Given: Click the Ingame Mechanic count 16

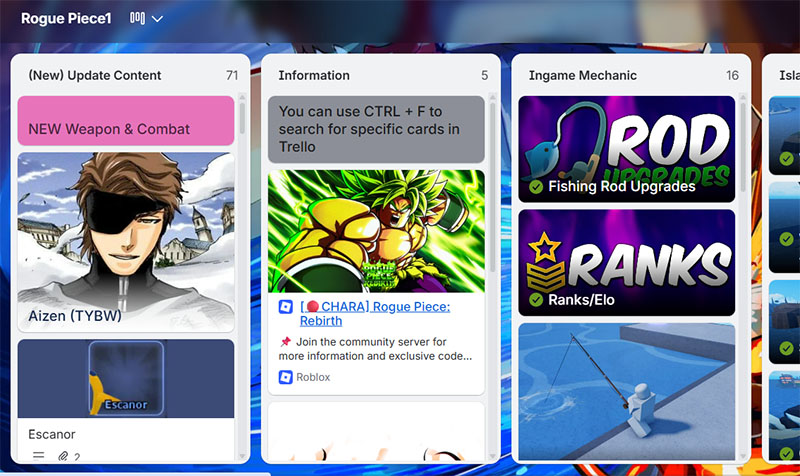Looking at the screenshot, I should 732,76.
